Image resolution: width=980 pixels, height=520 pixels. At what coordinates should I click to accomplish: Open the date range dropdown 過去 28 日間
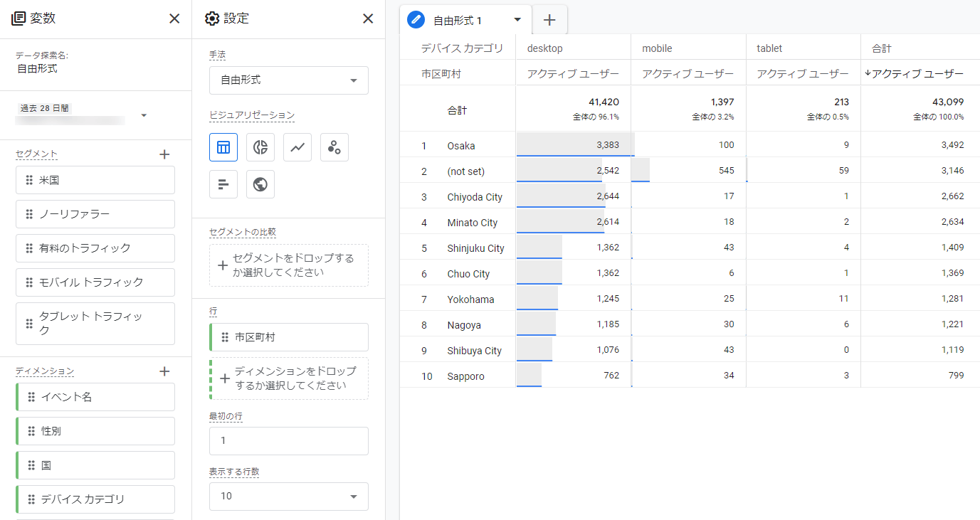[144, 115]
